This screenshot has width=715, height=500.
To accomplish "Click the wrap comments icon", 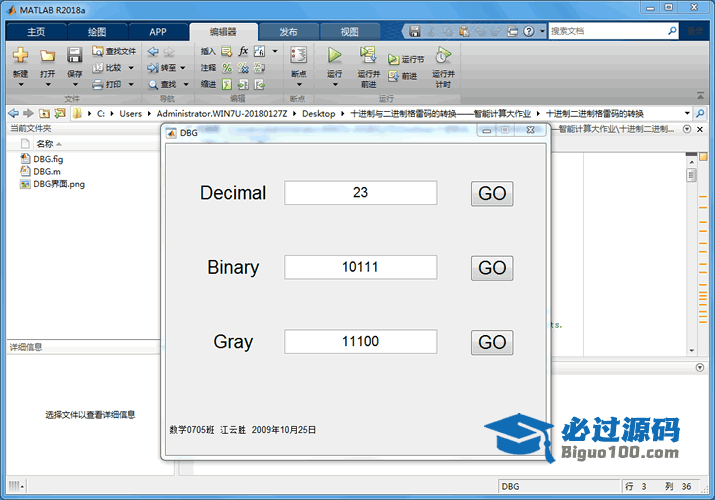I will (259, 68).
